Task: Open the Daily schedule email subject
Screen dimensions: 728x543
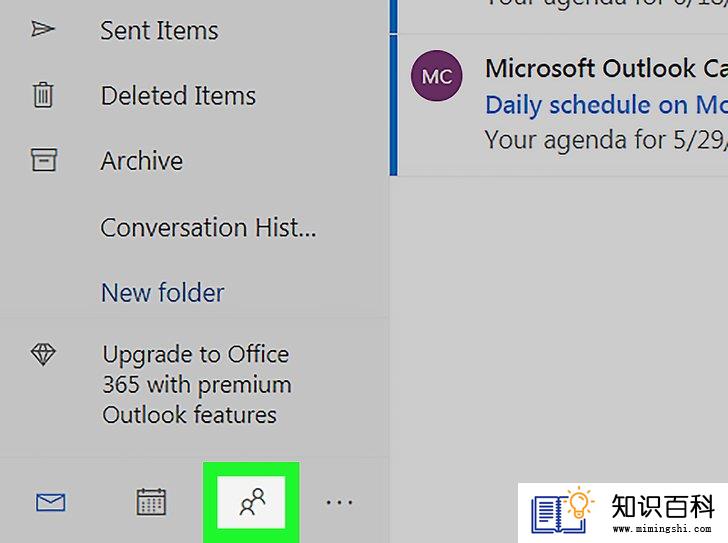Action: pyautogui.click(x=606, y=105)
